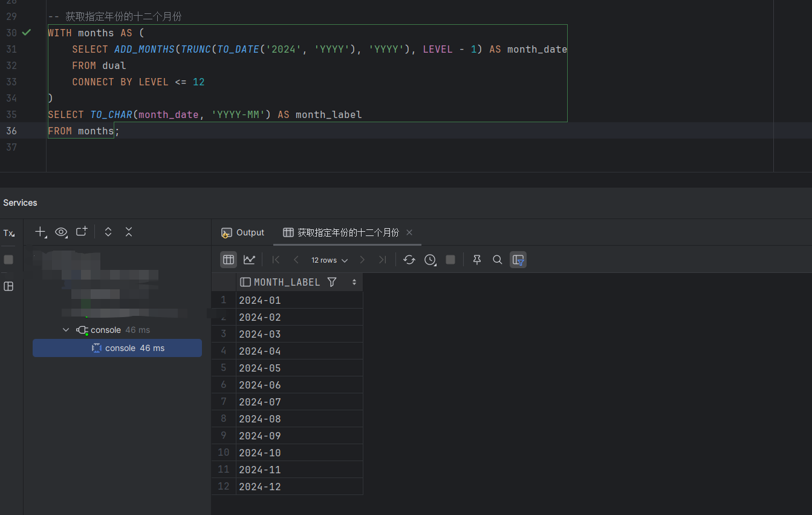The height and width of the screenshot is (515, 812).
Task: Go to next page of results
Action: pos(362,260)
